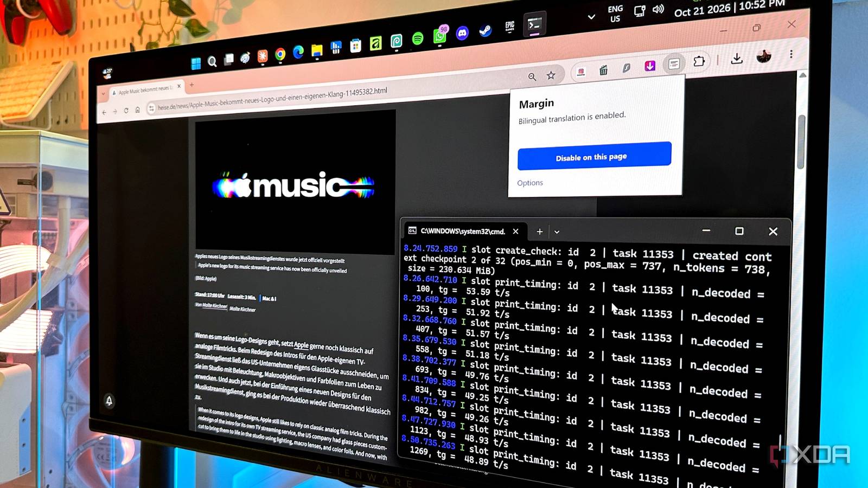This screenshot has height=488, width=868.
Task: Open volume speaker tray icon
Action: 658,9
